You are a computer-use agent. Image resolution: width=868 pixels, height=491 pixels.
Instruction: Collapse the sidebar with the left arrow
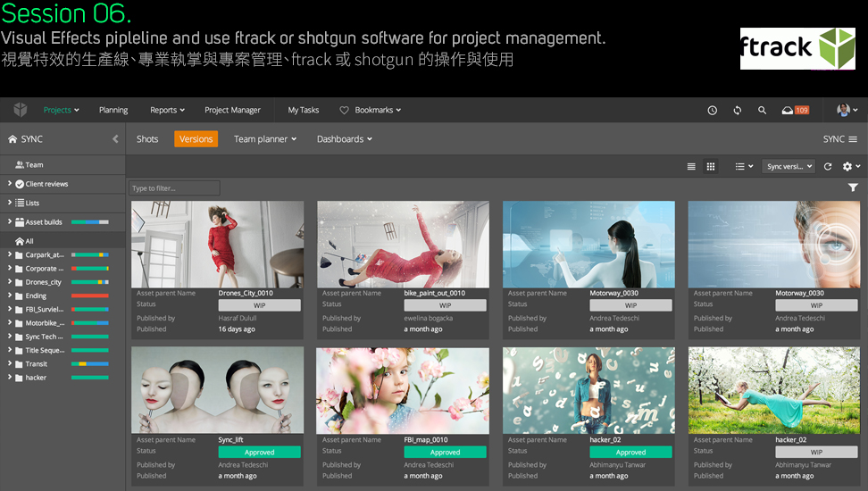coord(115,139)
